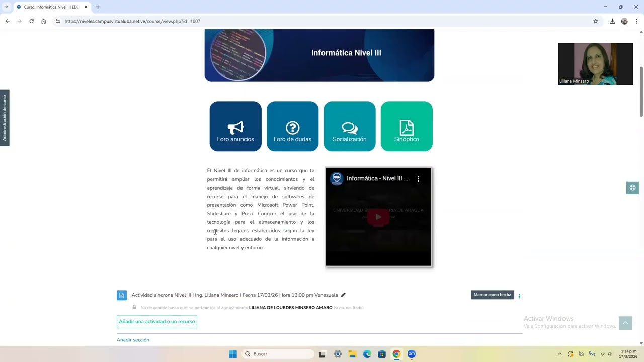Open the Socialización forum tile
Screen dimensions: 644x362
point(350,126)
